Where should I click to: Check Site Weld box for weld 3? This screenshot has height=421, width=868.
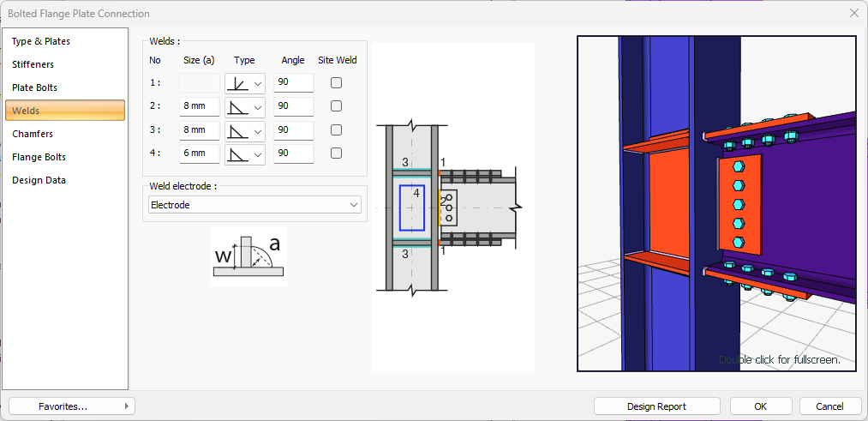(x=336, y=130)
